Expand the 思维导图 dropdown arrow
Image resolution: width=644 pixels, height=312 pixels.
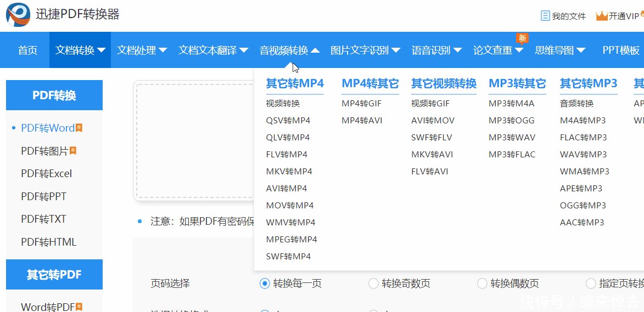click(581, 50)
